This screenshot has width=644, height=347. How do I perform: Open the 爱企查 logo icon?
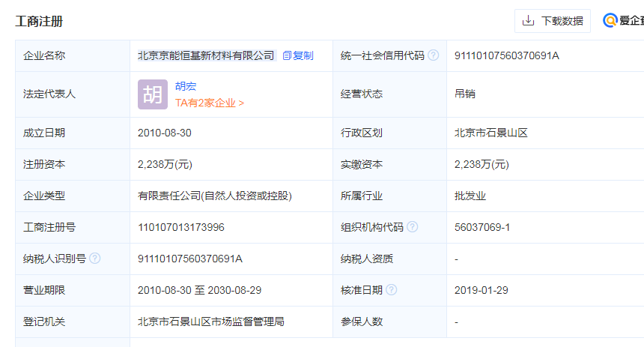point(610,20)
